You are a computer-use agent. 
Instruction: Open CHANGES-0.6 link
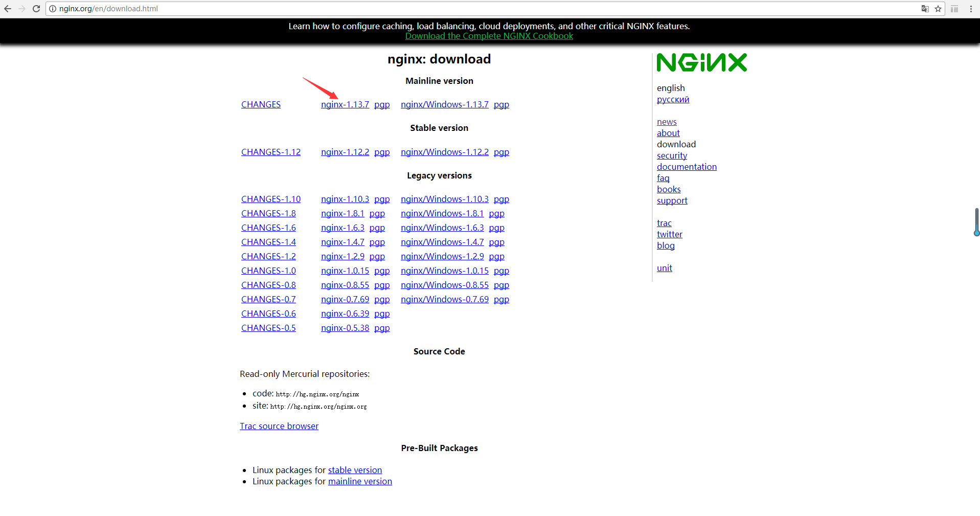point(268,313)
